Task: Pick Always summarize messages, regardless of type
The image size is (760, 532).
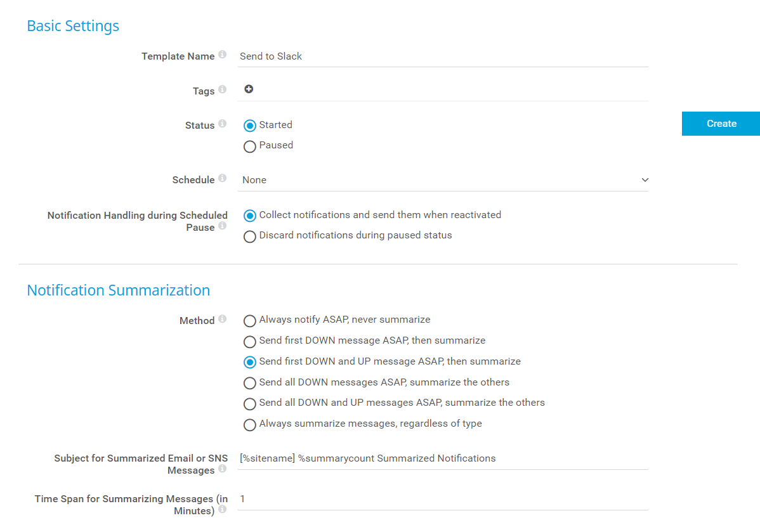Action: tap(250, 424)
